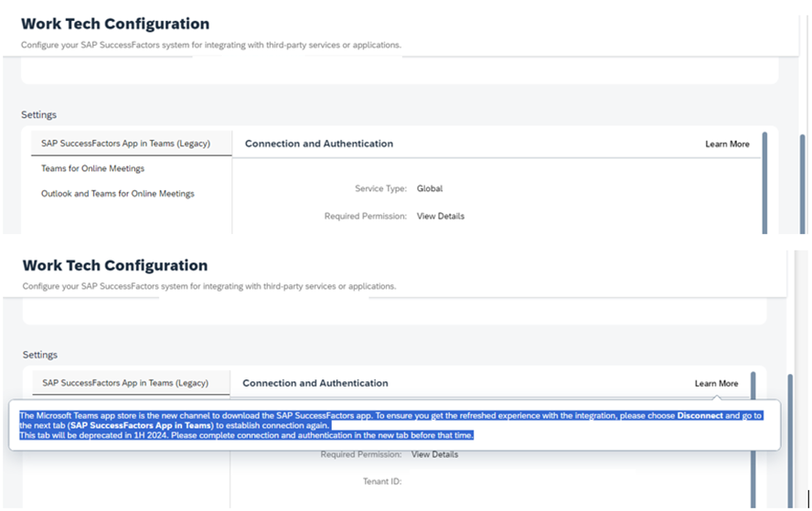Image resolution: width=812 pixels, height=511 pixels.
Task: Click the Settings label in lower screenshot
Action: coord(40,355)
